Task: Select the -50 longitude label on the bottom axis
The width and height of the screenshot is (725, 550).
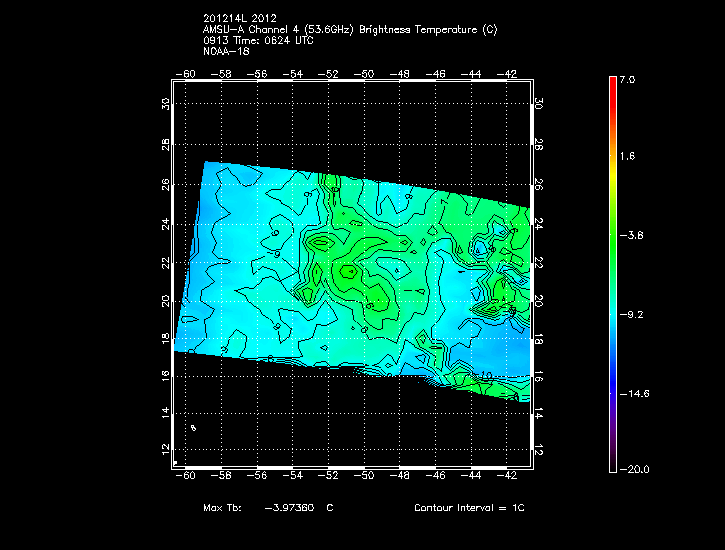Action: coord(366,477)
